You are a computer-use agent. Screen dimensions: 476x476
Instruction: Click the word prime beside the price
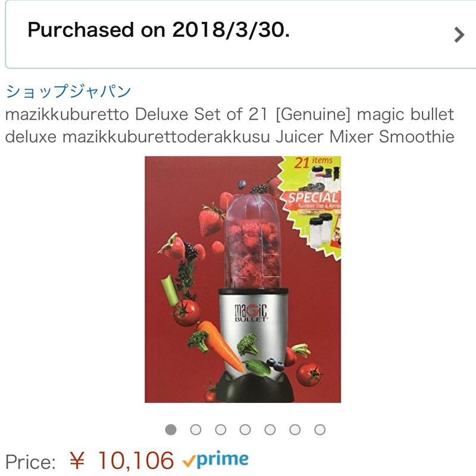tap(223, 460)
